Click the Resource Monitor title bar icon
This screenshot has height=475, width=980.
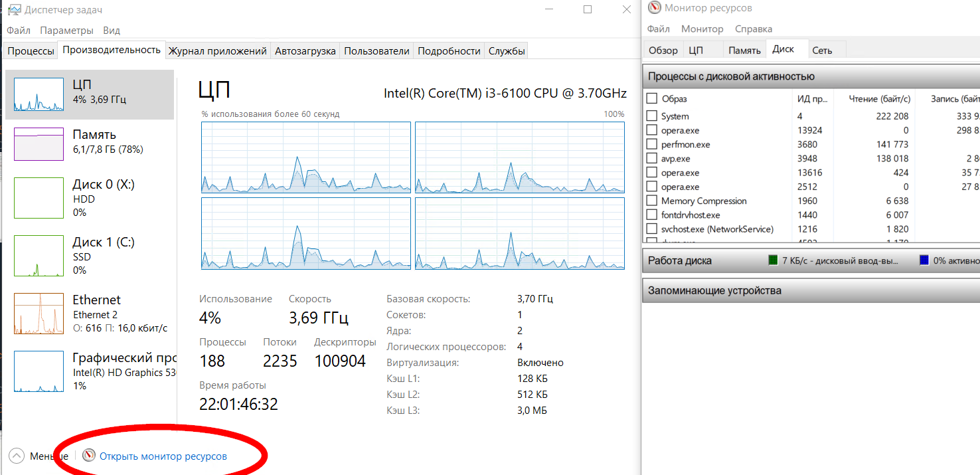point(655,8)
